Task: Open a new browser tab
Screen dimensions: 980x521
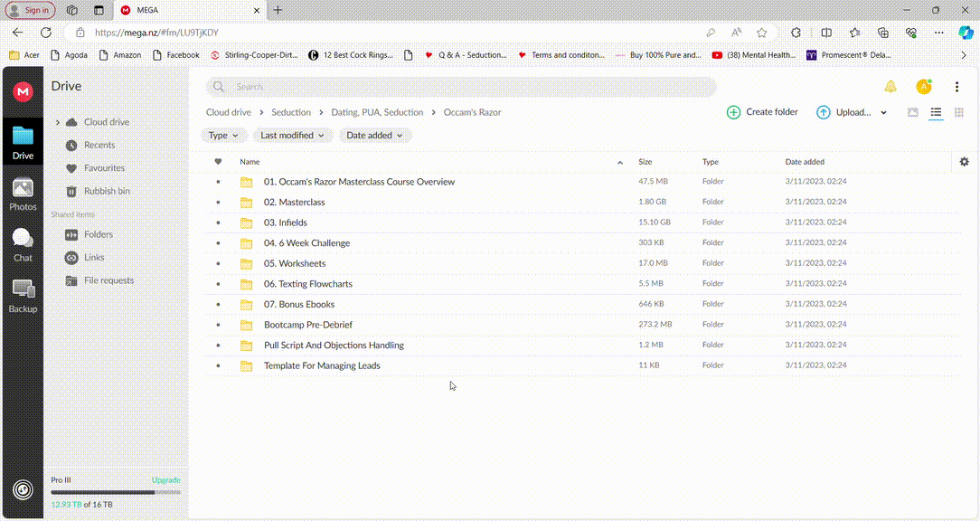Action: pyautogui.click(x=278, y=10)
